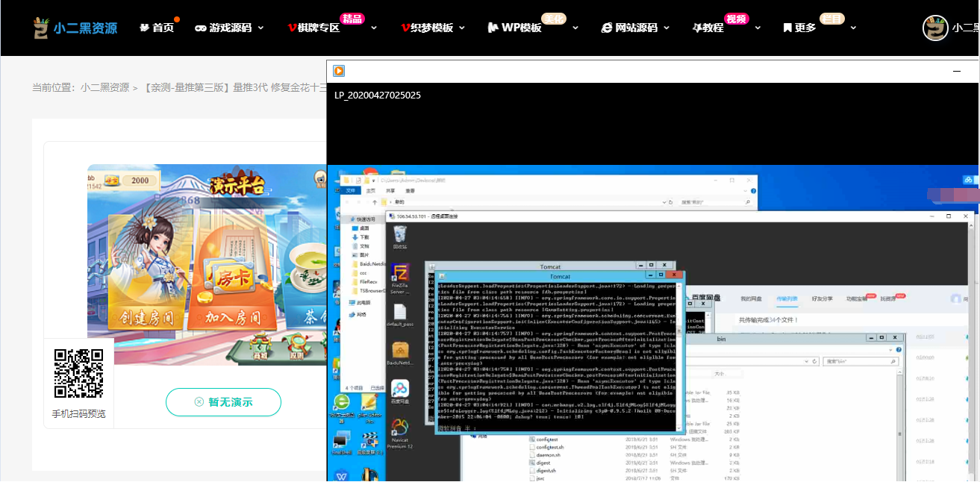Expand the WP模板 dropdown chevron
Viewport: 980px width, 482px height.
click(x=575, y=28)
